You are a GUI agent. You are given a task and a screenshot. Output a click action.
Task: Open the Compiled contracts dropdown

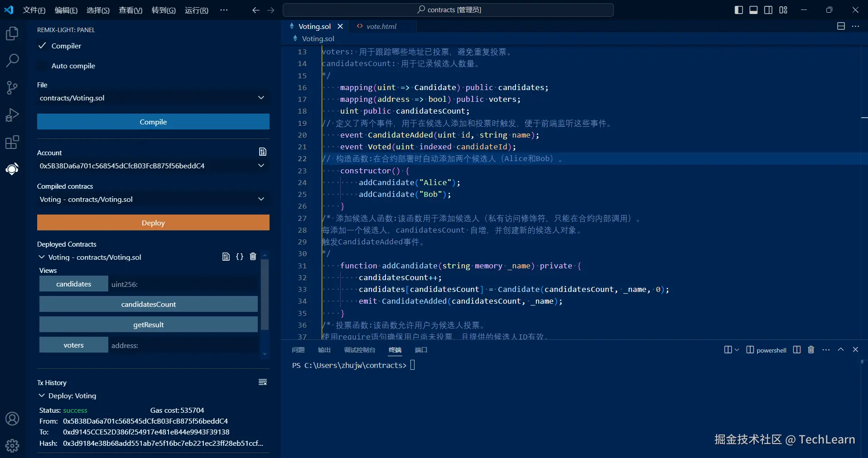[x=153, y=199]
